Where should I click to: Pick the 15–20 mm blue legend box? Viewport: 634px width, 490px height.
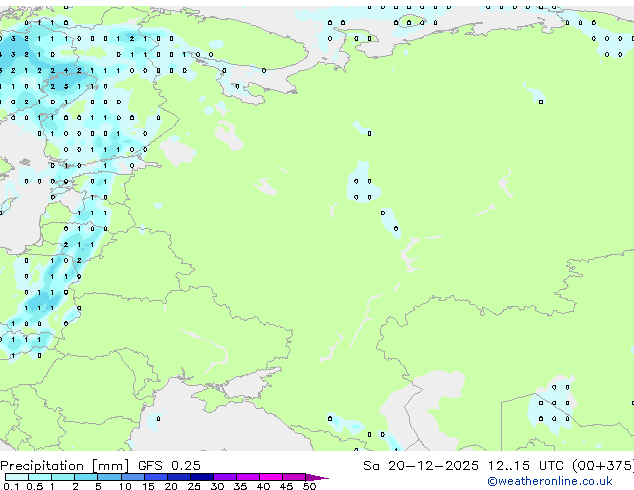coord(155,477)
